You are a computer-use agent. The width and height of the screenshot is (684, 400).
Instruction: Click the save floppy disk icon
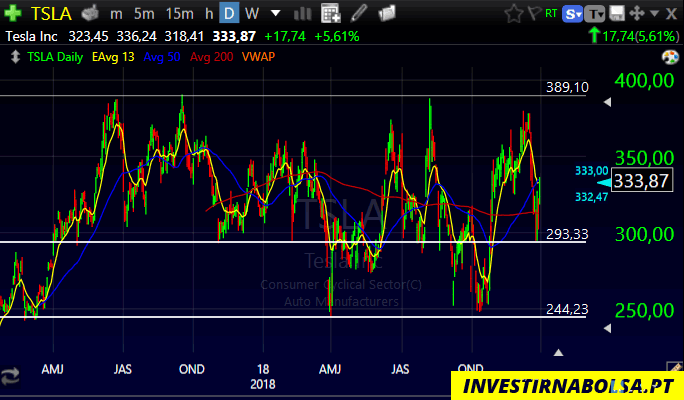pyautogui.click(x=616, y=14)
